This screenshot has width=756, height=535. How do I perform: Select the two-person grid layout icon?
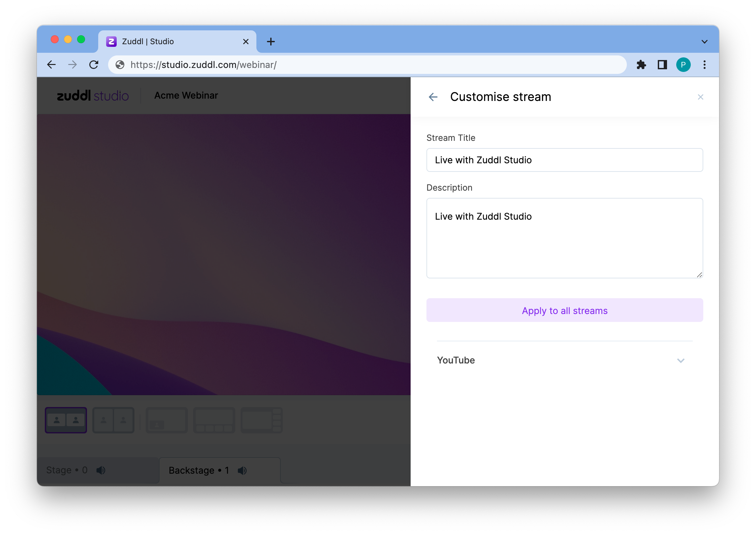tap(66, 420)
